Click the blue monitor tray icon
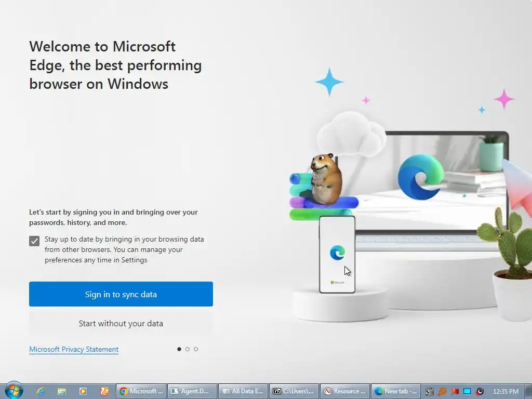 467,392
